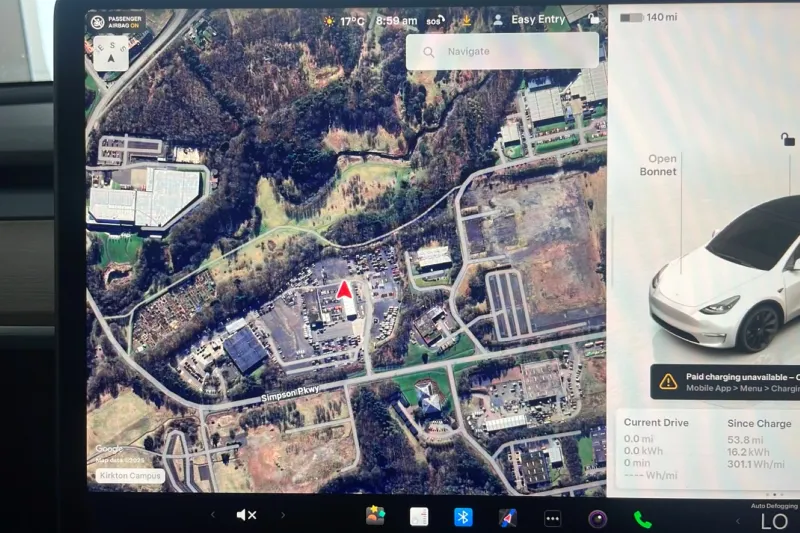The height and width of the screenshot is (533, 800).
Task: Increase volume with right chevron
Action: click(283, 515)
